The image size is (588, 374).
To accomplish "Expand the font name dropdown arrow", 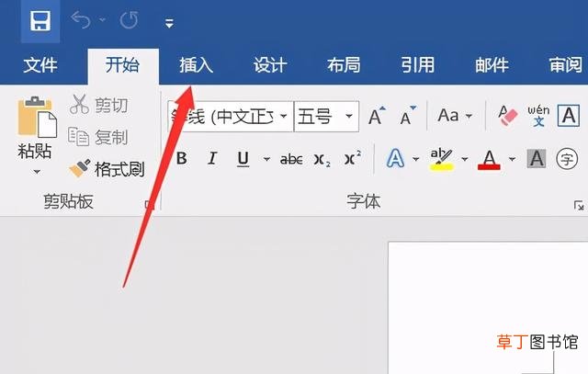I will click(x=284, y=117).
